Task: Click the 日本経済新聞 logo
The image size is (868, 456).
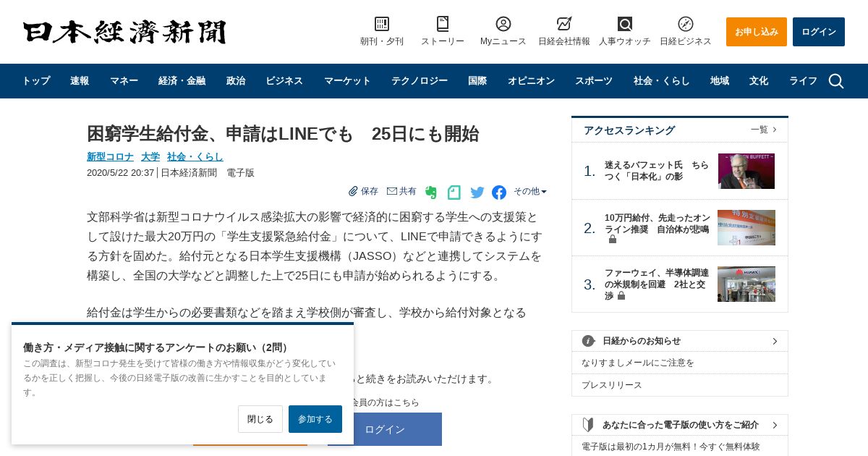Action: 124,33
